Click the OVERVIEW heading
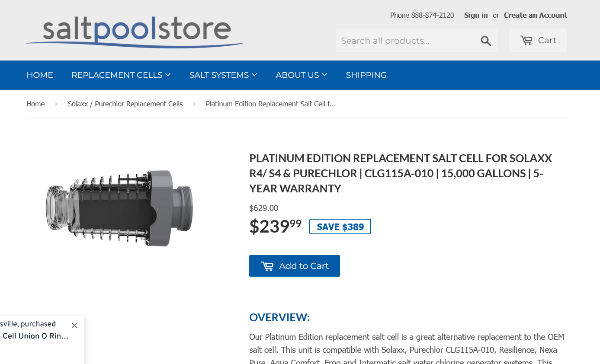Image resolution: width=600 pixels, height=364 pixels. [279, 317]
